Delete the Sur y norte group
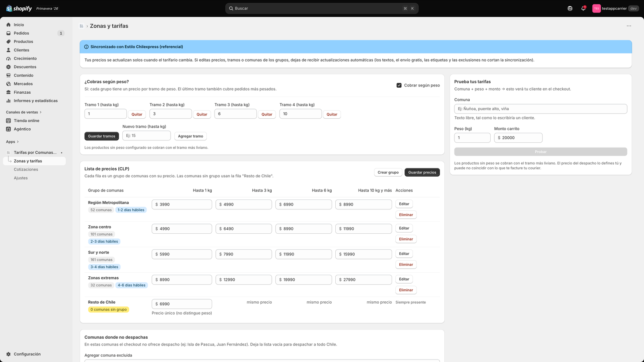The image size is (644, 362). coord(406,265)
